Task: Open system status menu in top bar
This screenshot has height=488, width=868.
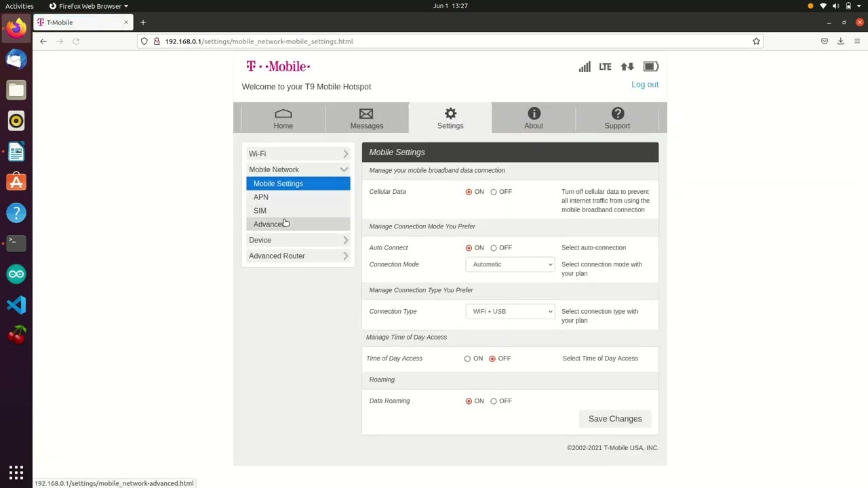Action: click(842, 6)
